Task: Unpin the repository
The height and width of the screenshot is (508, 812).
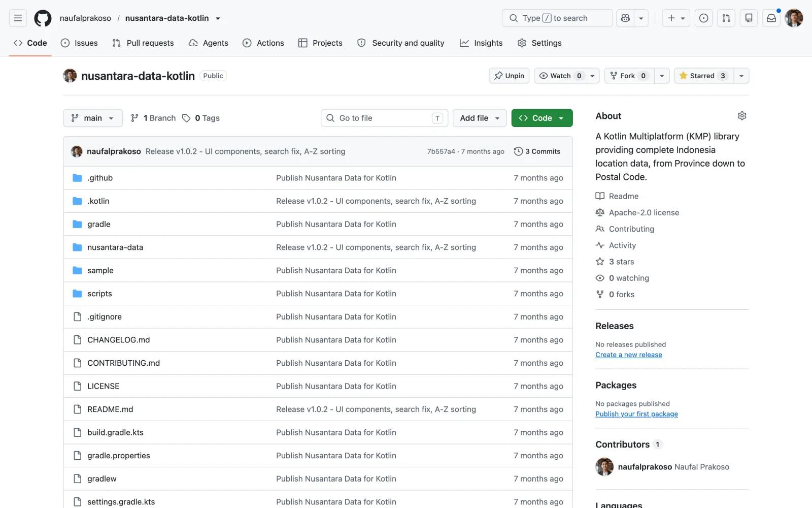Action: [510, 76]
